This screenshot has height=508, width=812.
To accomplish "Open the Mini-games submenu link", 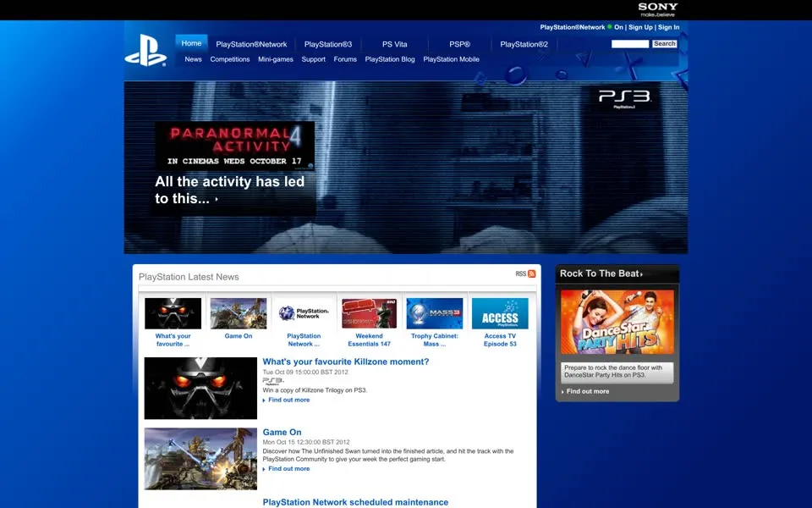I will [x=276, y=59].
